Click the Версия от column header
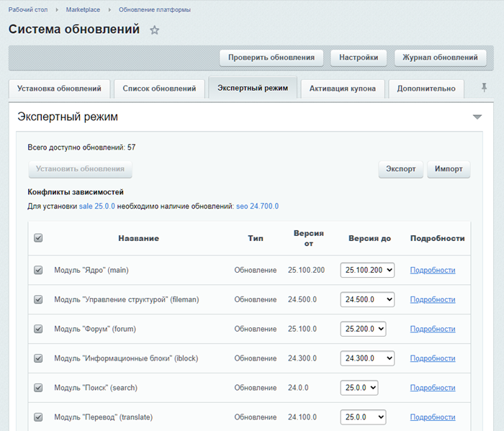The width and height of the screenshot is (504, 431). [x=309, y=238]
